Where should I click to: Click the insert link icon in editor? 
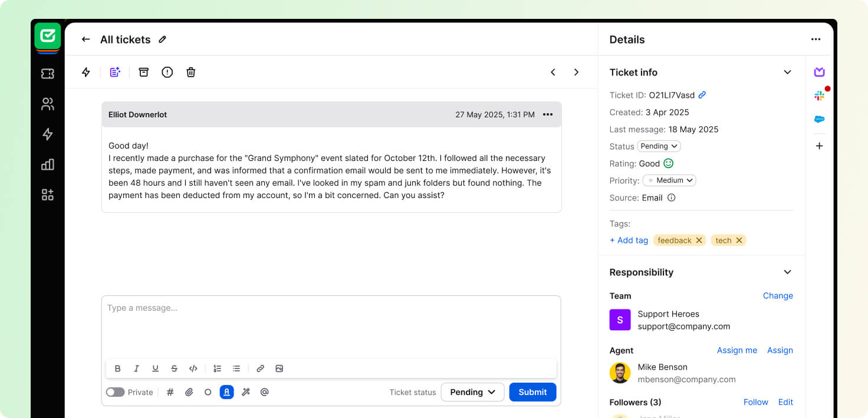pos(260,368)
